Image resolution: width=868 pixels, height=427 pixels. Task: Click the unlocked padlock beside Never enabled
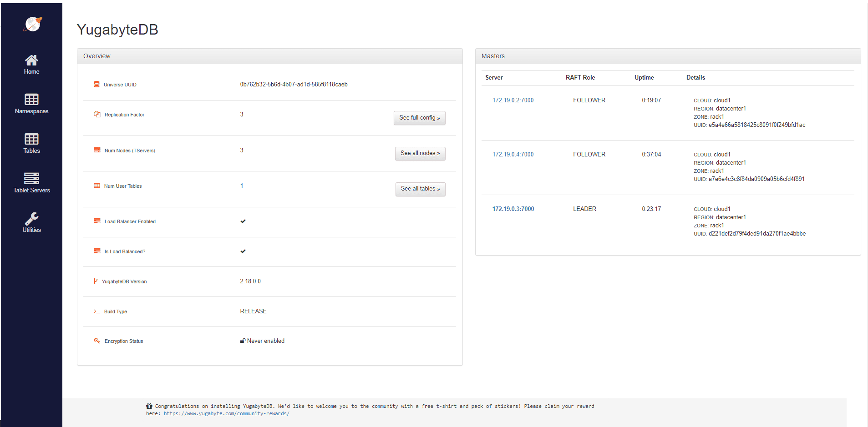pyautogui.click(x=243, y=341)
